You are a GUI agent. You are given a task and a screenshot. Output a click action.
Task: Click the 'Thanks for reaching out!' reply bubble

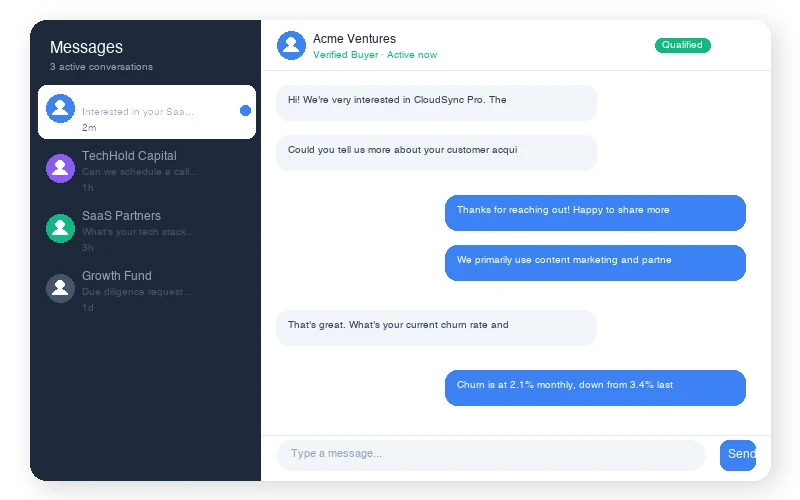click(x=595, y=212)
